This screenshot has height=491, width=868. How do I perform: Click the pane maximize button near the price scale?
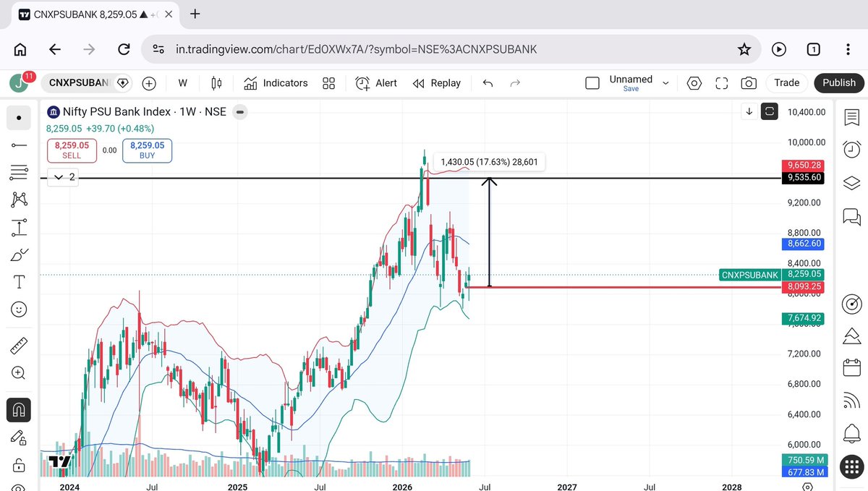pos(770,111)
